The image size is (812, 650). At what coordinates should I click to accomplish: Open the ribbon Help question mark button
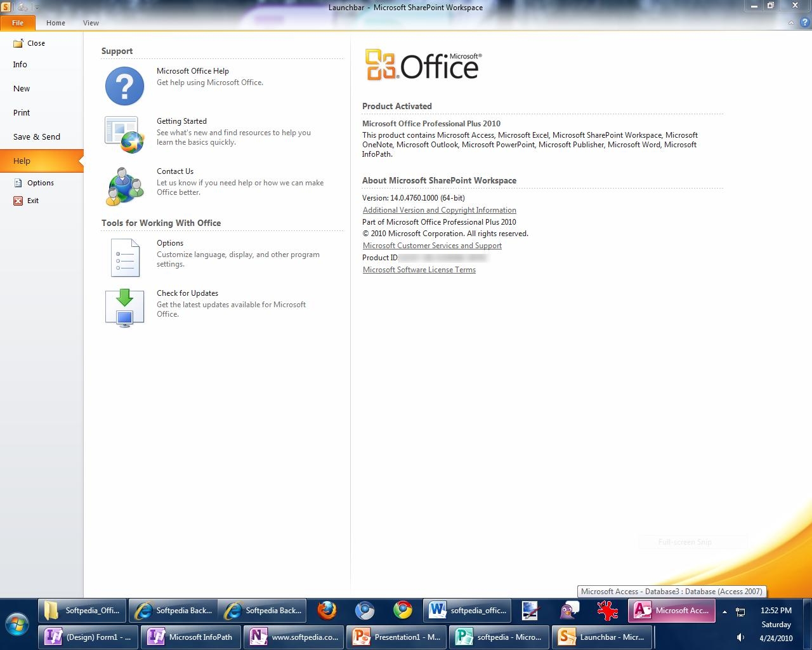pyautogui.click(x=805, y=22)
